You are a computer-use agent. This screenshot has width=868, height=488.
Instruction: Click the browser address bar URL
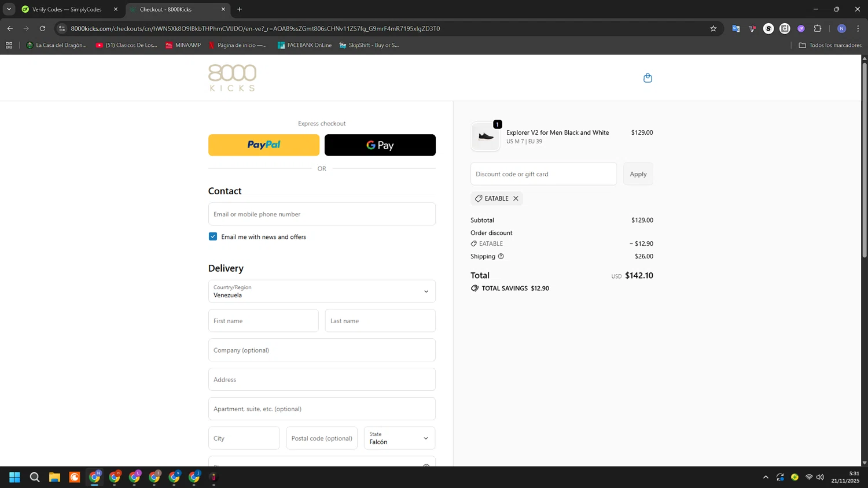(255, 28)
